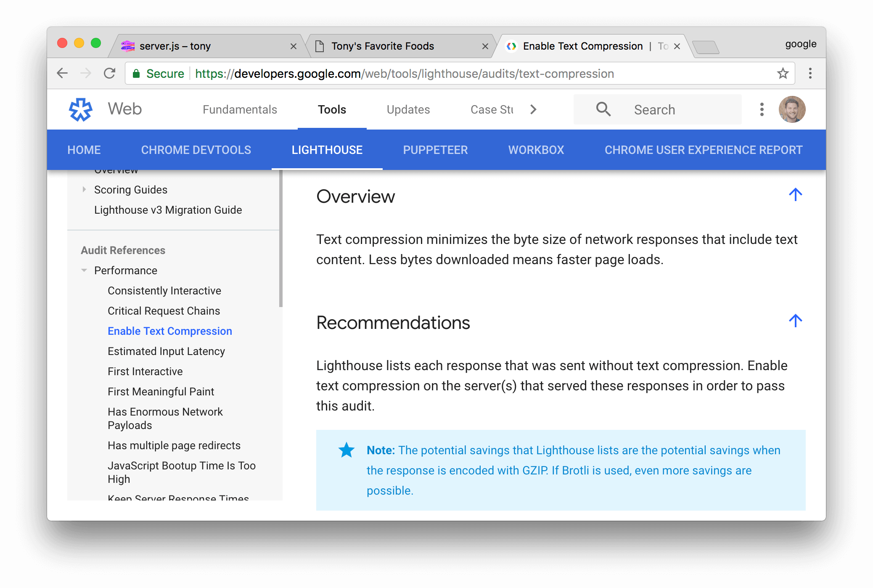The width and height of the screenshot is (873, 588).
Task: Navigate back using the back arrow
Action: click(x=62, y=73)
